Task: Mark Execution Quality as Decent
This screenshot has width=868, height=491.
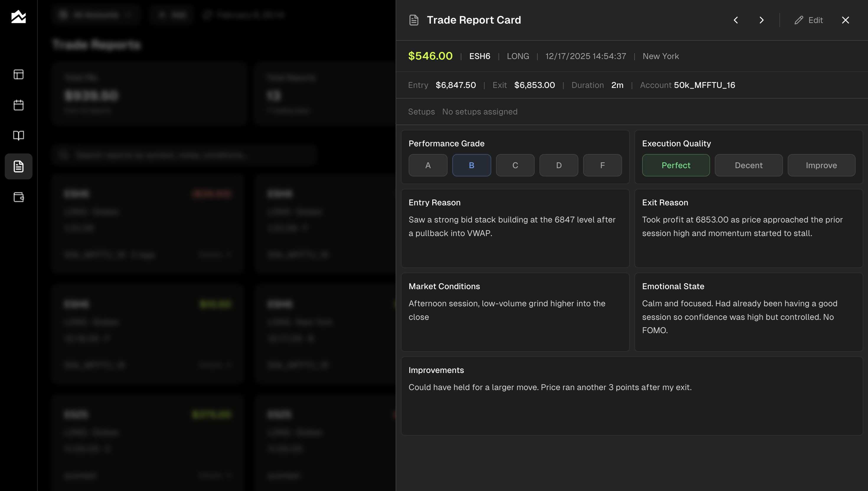Action: pos(749,165)
